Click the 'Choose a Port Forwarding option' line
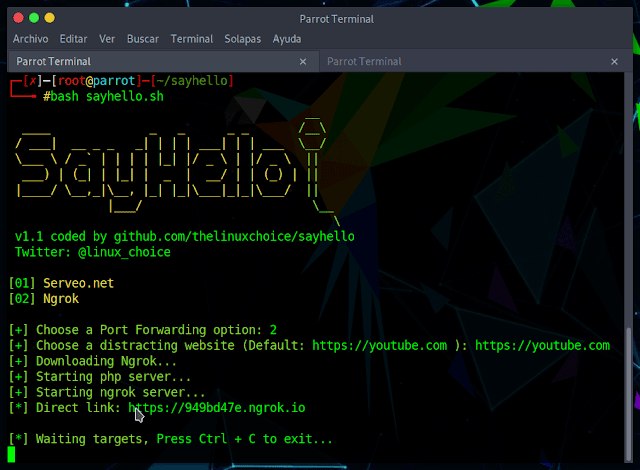The height and width of the screenshot is (470, 640). 143,330
